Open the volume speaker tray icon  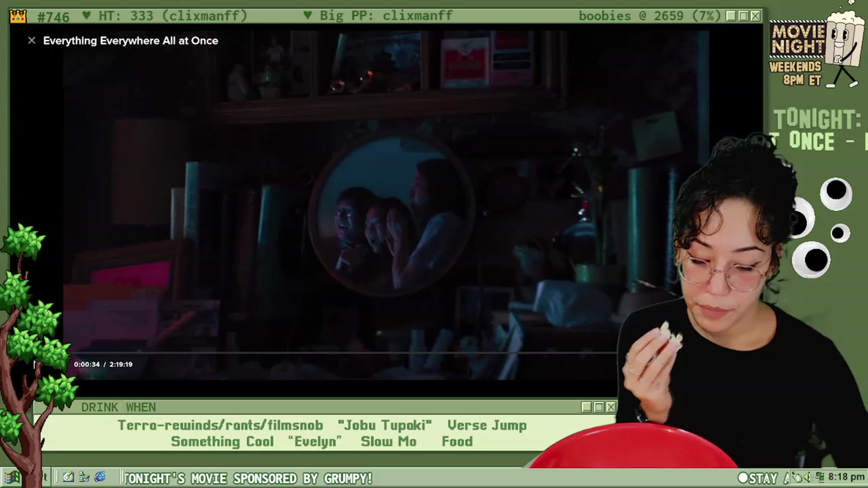pyautogui.click(x=808, y=477)
